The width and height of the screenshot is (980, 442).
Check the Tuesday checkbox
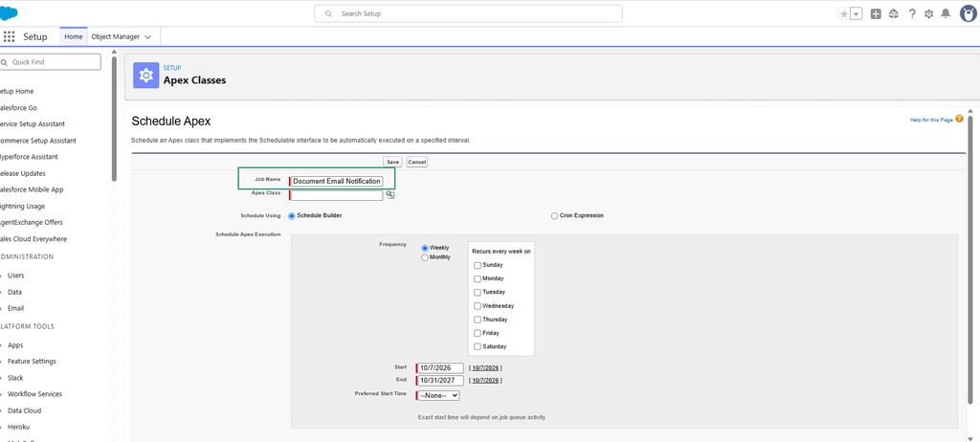(478, 292)
